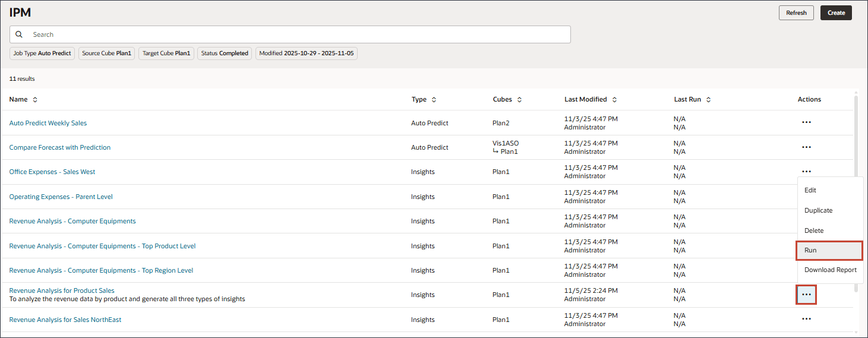Open Compare Forecast with Prediction link
Screen dimensions: 868x338
click(x=60, y=147)
